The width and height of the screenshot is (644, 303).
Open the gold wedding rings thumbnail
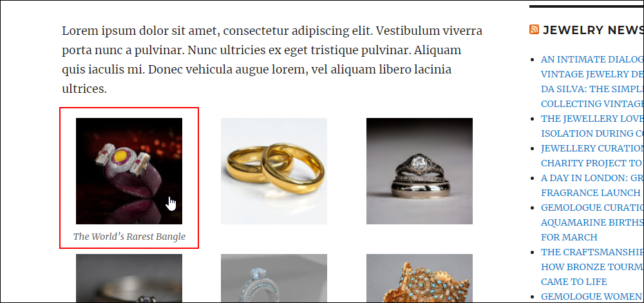[274, 171]
